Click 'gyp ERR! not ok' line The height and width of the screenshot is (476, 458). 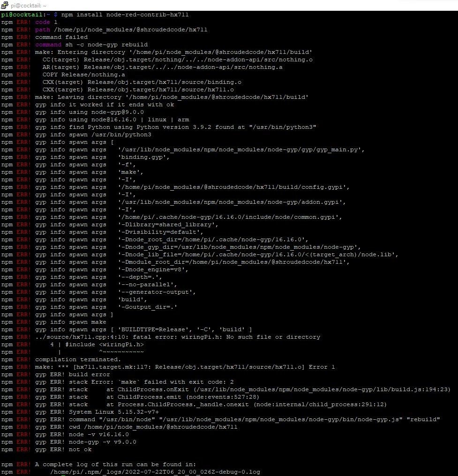[x=63, y=449]
